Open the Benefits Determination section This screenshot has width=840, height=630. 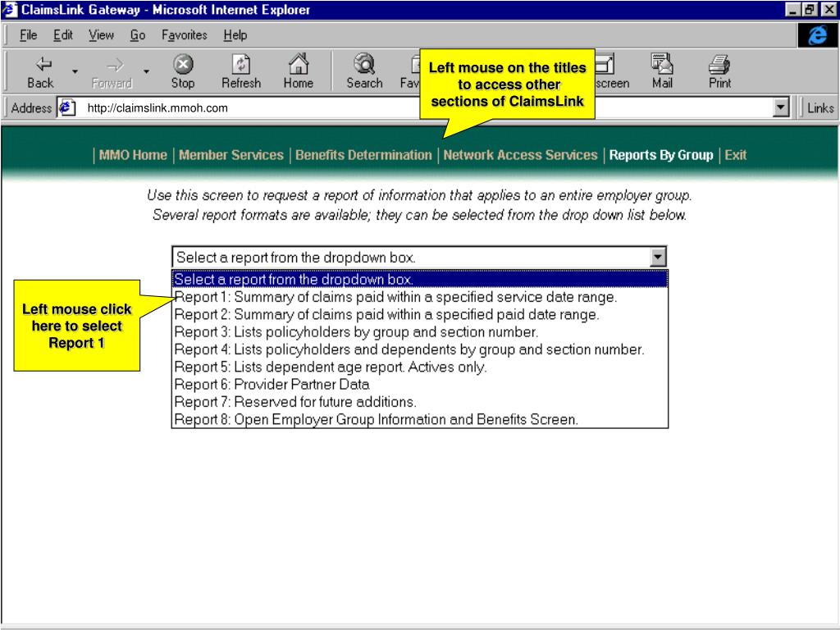coord(363,155)
